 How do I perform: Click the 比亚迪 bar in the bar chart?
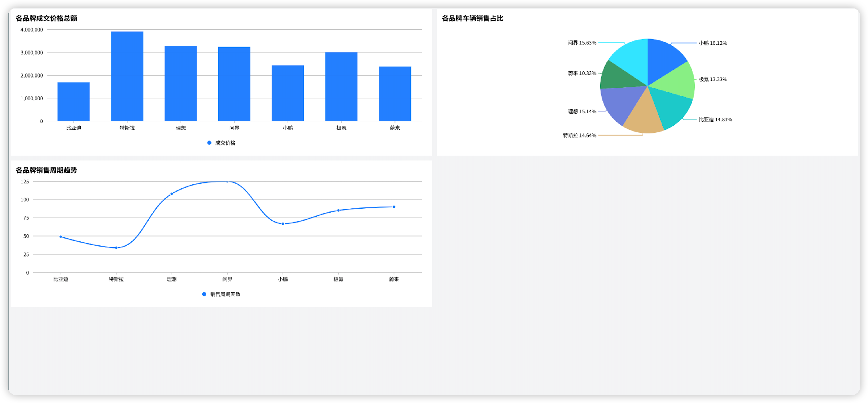73,102
